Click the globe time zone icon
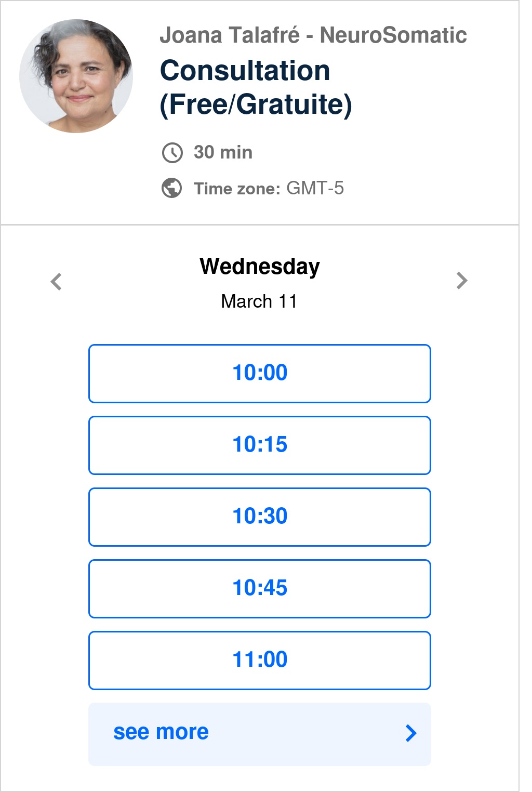This screenshot has width=532, height=792. (172, 188)
